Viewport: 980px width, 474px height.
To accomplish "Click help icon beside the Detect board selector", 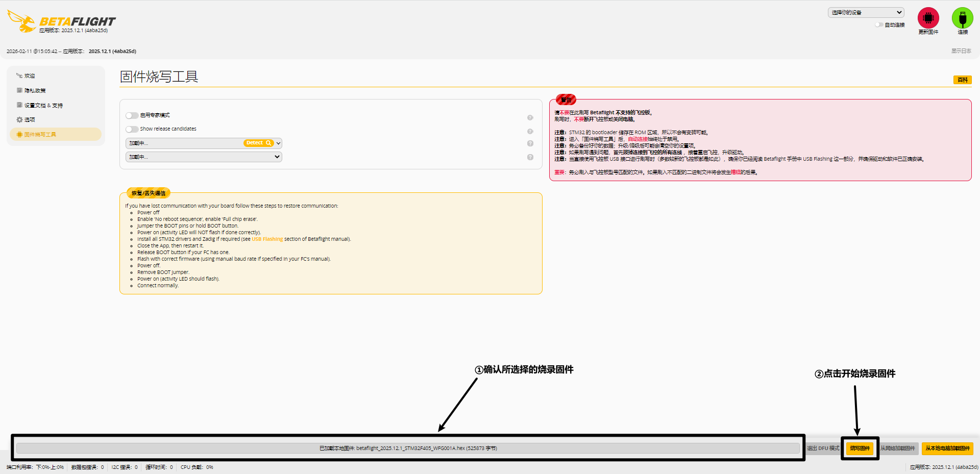I will click(x=530, y=143).
